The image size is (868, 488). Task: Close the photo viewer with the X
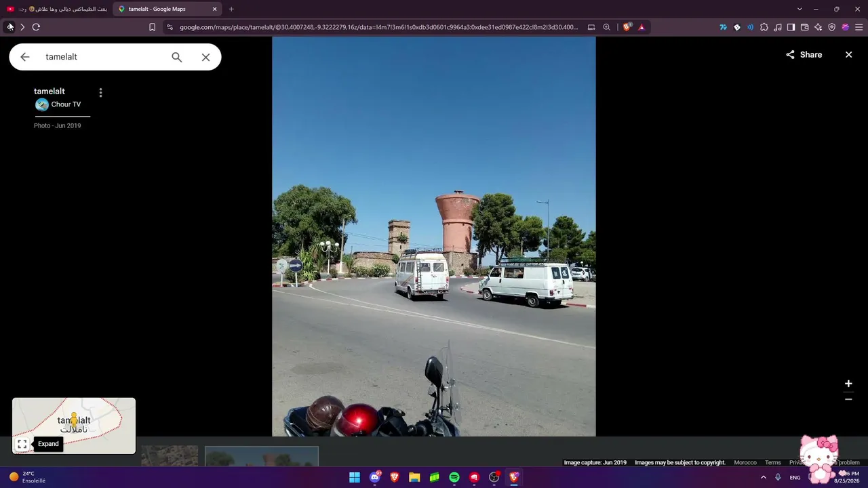(x=848, y=55)
